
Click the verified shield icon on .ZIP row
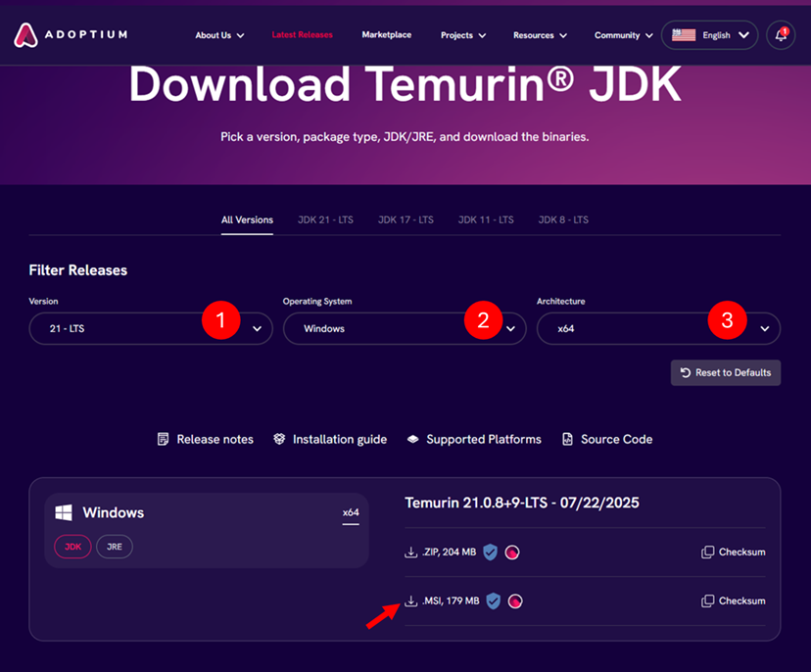click(491, 552)
